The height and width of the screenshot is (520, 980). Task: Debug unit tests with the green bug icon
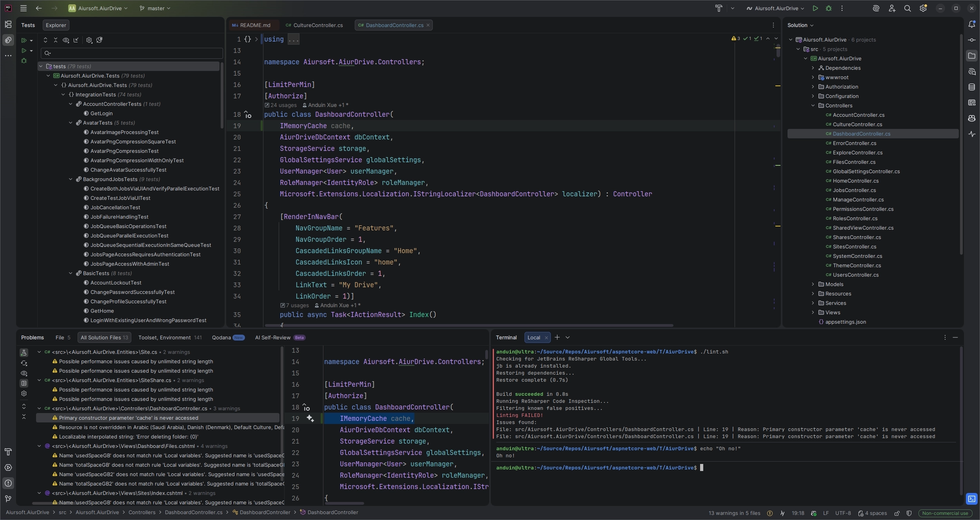(x=24, y=61)
